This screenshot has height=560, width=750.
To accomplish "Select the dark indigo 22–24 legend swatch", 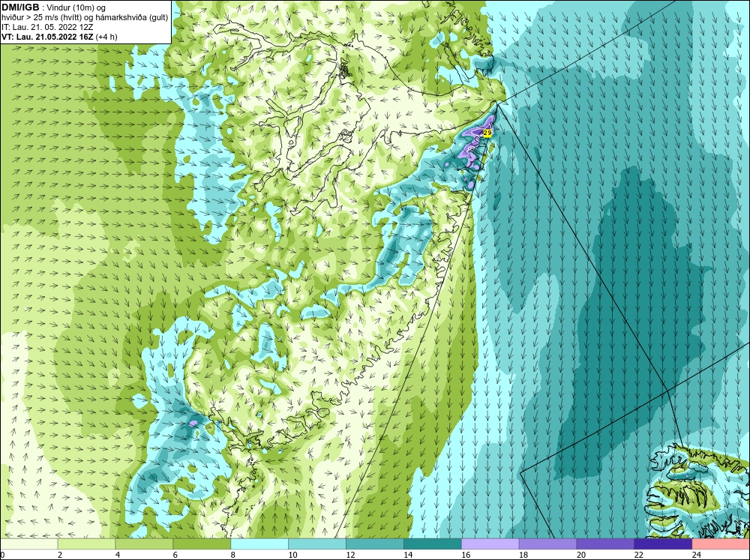I will (663, 544).
